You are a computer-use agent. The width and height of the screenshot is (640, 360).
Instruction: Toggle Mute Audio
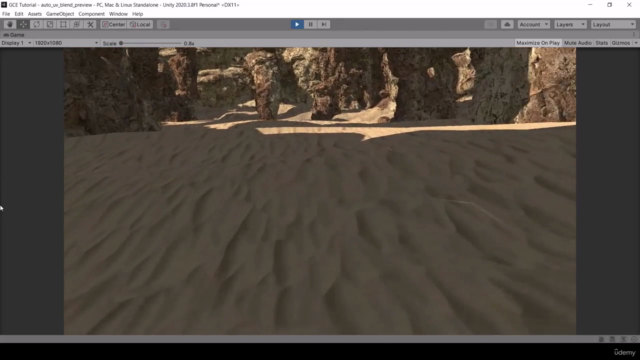tap(578, 43)
